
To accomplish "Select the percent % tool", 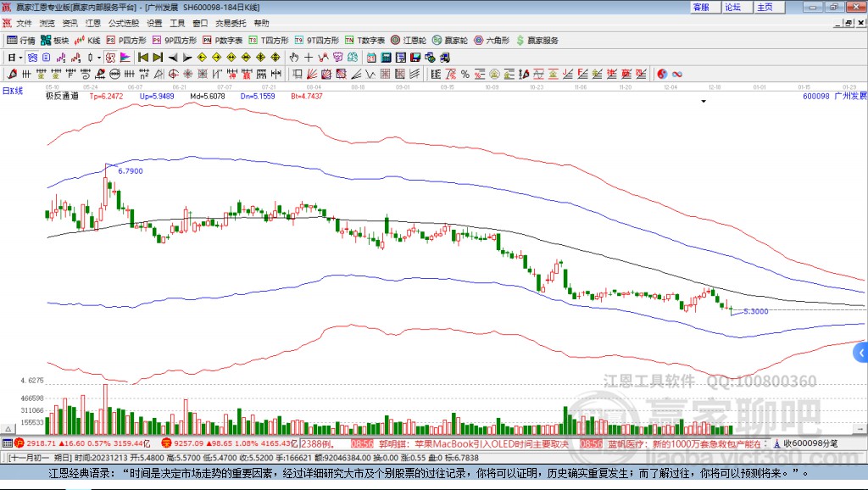I will click(x=465, y=74).
